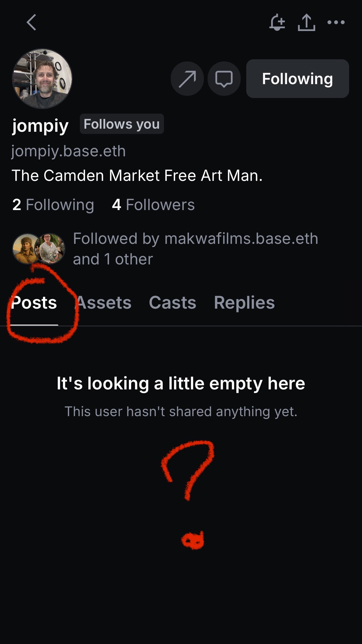Tap the diagonal arrow send icon
This screenshot has height=644, width=362.
[x=187, y=79]
